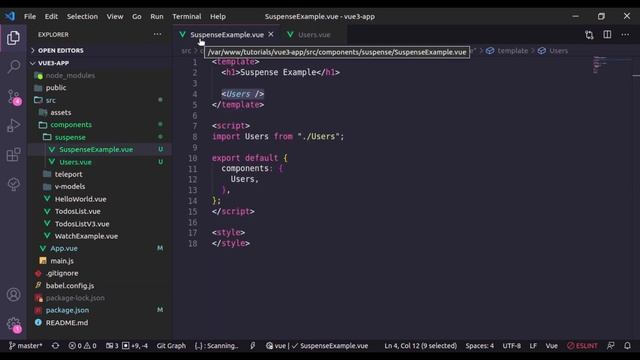Change indentation via Spaces: 4
Screen dimensions: 640x360
(x=480, y=346)
